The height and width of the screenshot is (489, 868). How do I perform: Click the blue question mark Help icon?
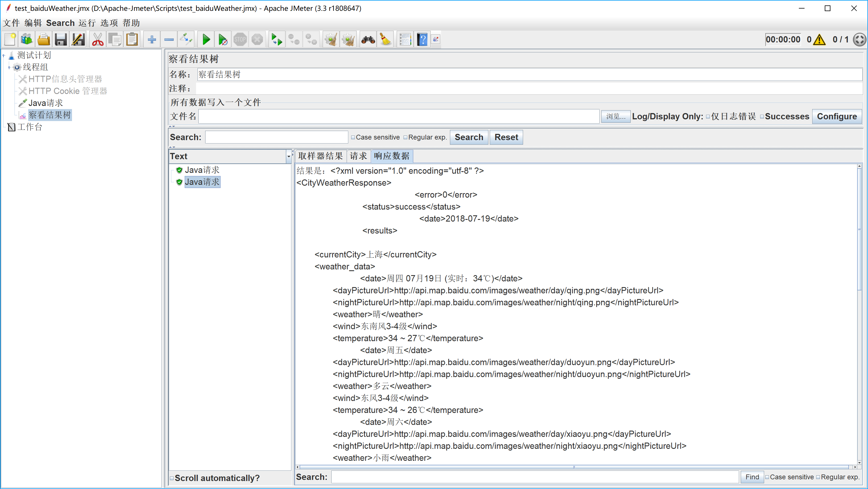coord(422,40)
